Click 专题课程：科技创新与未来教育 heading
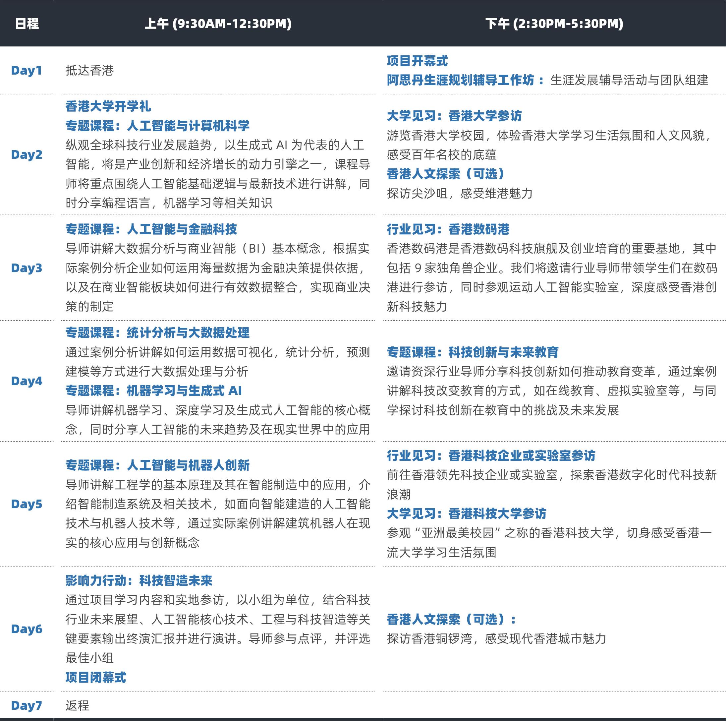728x723 pixels. point(473,352)
